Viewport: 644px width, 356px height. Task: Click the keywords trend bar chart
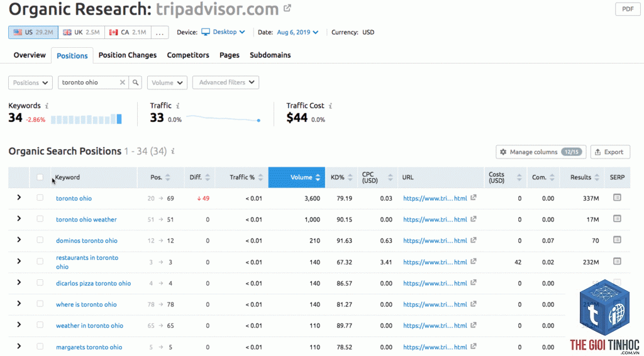[x=86, y=119]
